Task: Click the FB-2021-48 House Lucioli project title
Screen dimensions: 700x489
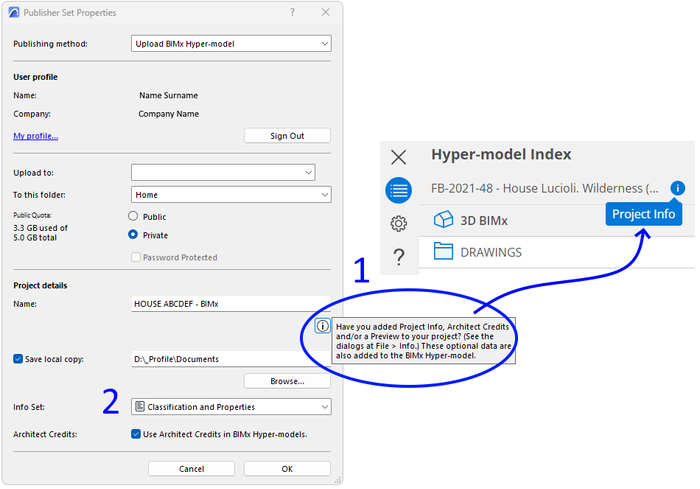Action: pyautogui.click(x=545, y=188)
